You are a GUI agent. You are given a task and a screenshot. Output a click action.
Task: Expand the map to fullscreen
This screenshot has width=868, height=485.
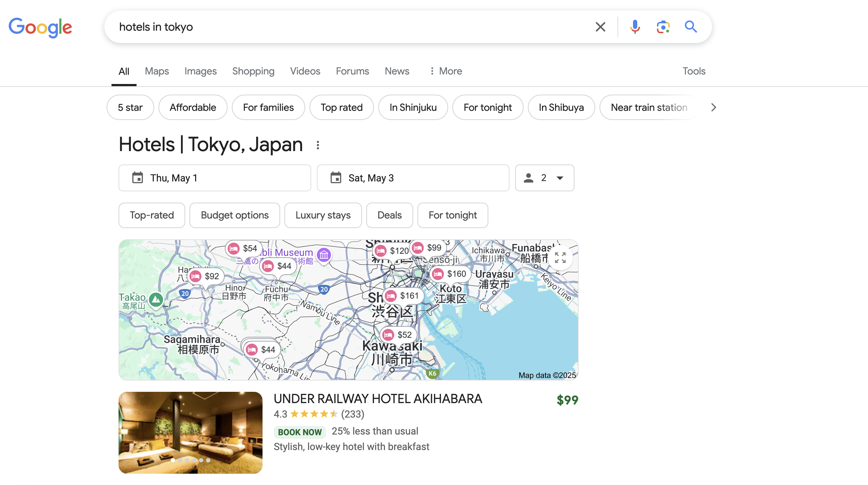click(x=560, y=258)
